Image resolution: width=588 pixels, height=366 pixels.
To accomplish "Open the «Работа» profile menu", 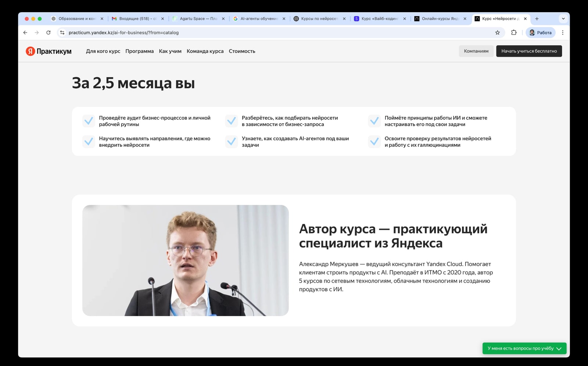I will 540,33.
